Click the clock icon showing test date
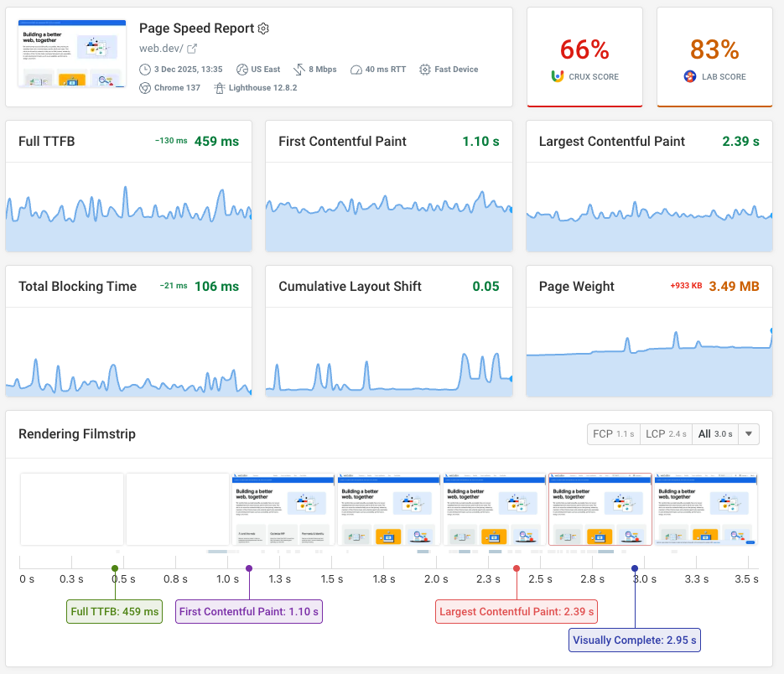This screenshot has width=784, height=674. coord(143,69)
